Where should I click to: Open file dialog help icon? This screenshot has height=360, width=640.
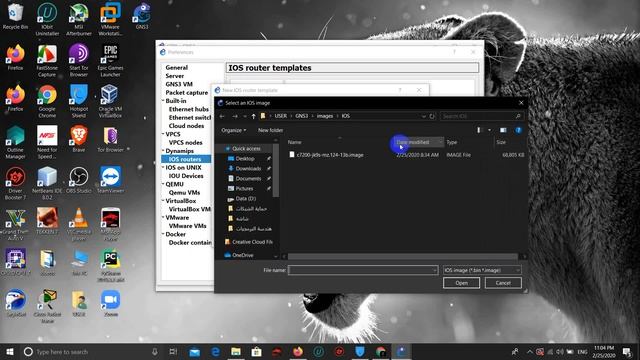point(518,130)
